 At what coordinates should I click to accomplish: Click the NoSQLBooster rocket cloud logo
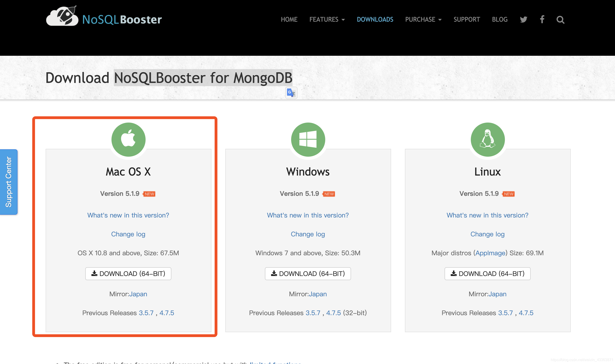(x=62, y=16)
